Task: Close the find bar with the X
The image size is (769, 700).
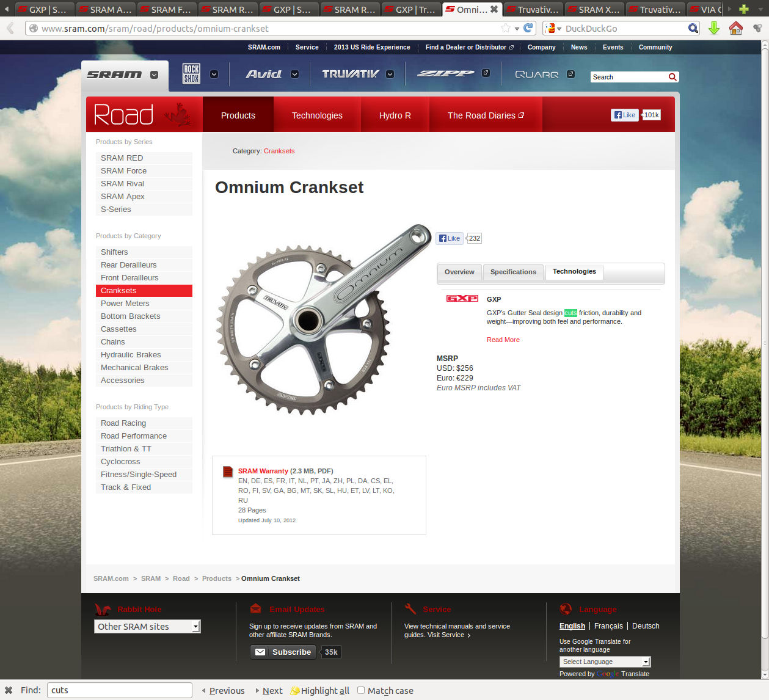Action: tap(9, 690)
